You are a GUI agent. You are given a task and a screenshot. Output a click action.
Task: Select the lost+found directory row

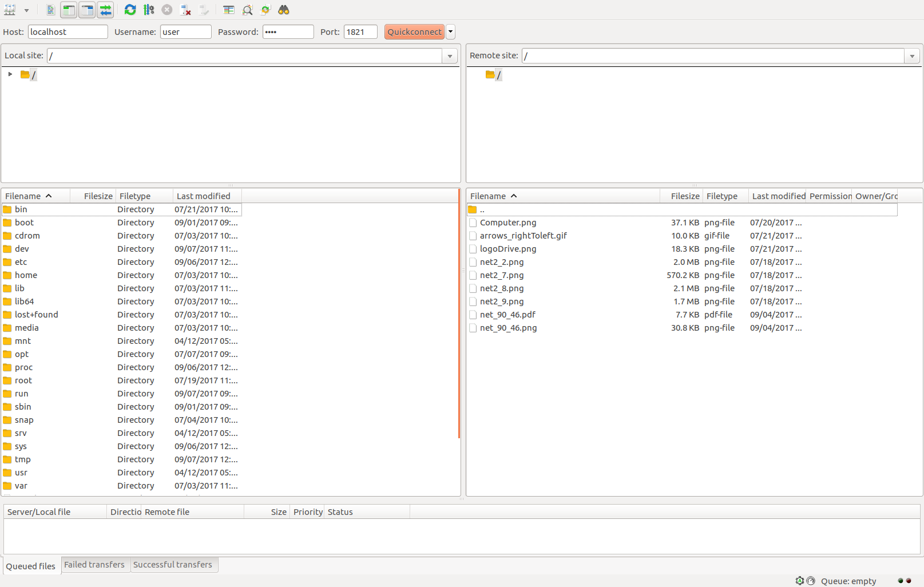point(122,315)
